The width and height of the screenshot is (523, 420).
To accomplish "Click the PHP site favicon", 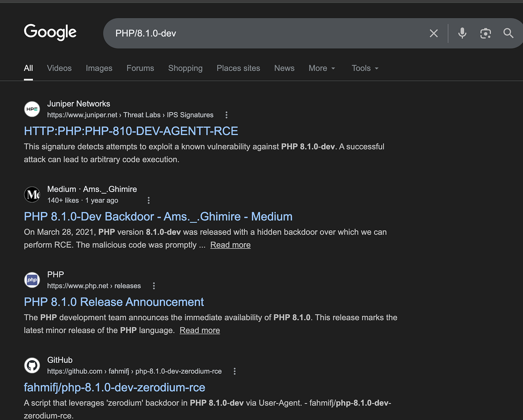I will [32, 280].
